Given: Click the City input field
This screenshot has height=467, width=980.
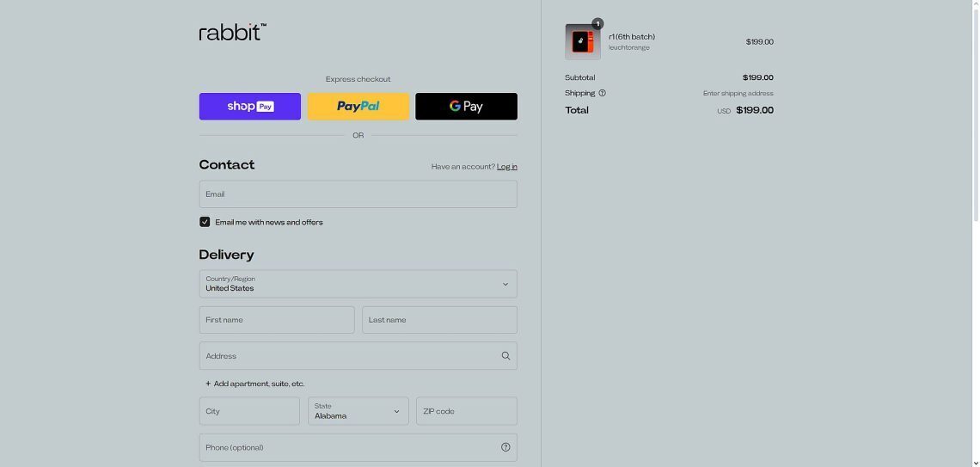Looking at the screenshot, I should (249, 411).
